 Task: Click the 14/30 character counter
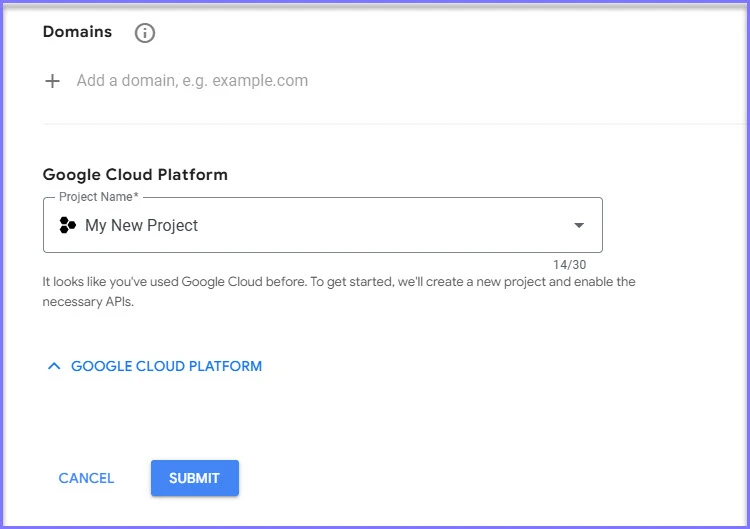pyautogui.click(x=569, y=264)
